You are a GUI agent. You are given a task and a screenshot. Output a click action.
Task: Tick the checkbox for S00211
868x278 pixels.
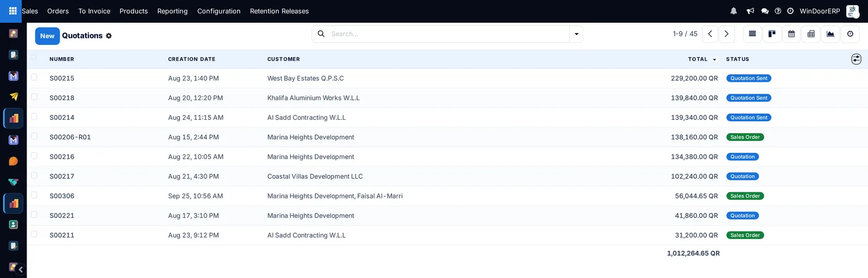coord(34,234)
